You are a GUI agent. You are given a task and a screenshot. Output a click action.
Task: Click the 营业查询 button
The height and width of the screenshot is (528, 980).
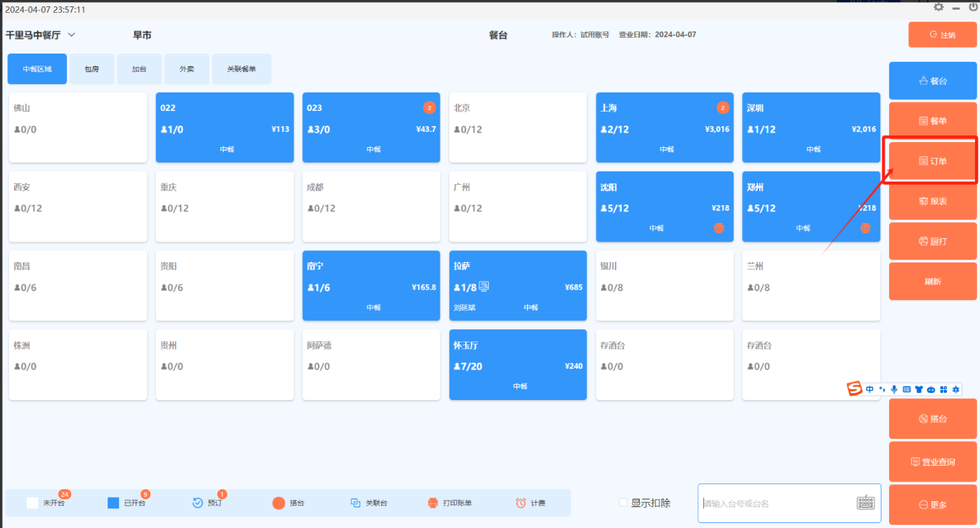tap(932, 462)
